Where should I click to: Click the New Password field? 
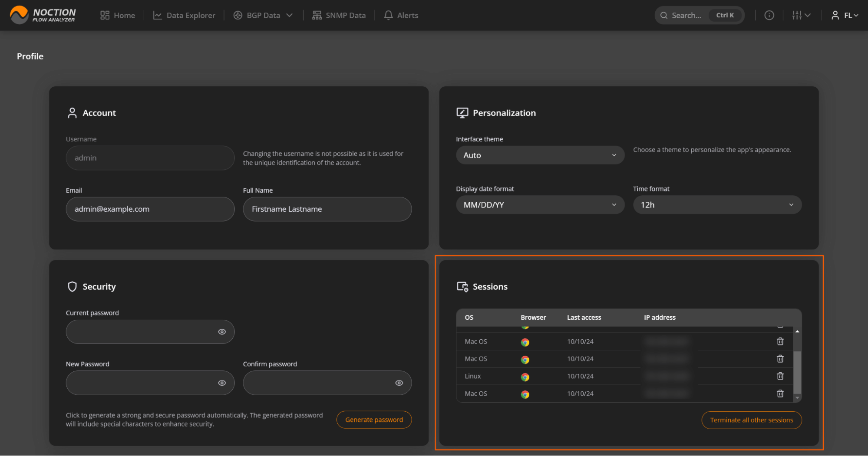(x=150, y=383)
